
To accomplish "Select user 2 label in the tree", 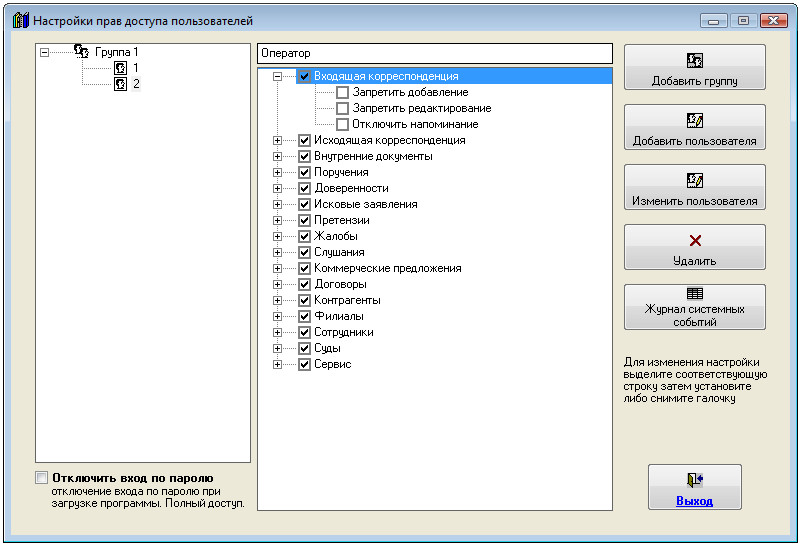I will click(136, 83).
